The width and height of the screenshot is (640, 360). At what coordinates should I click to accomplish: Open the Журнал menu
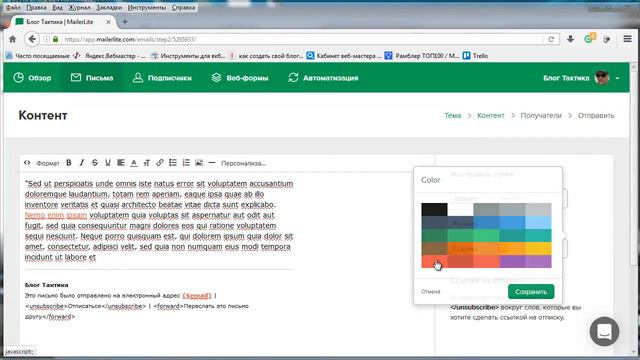tap(79, 7)
